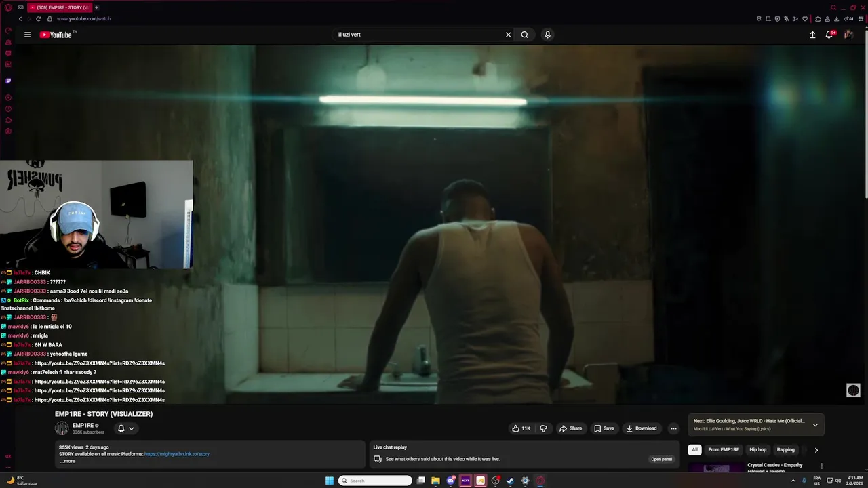
Task: Open the weather widget on taskbar
Action: click(20, 481)
